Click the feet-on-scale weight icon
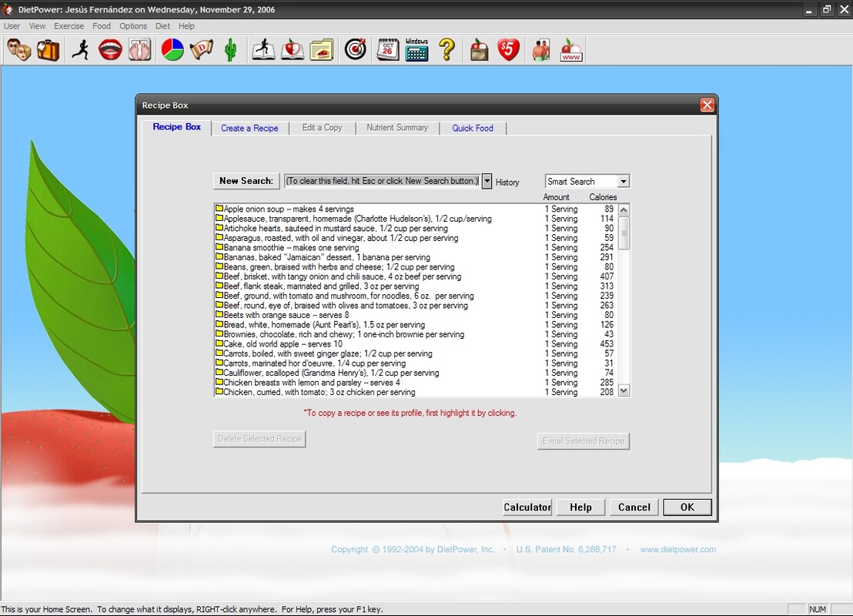This screenshot has width=853, height=616. tap(140, 50)
